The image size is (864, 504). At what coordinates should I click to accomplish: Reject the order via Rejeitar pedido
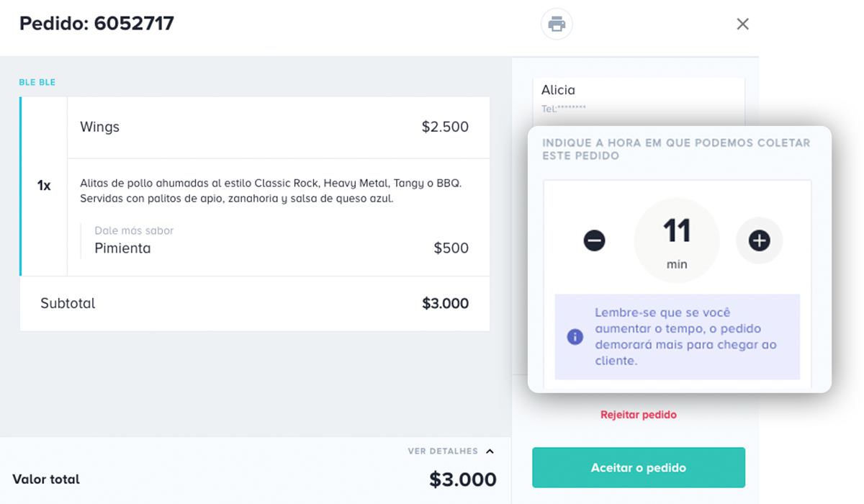[x=639, y=415]
